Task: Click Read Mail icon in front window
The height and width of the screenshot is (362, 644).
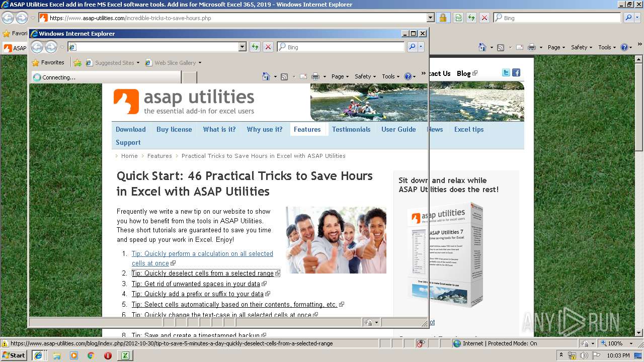Action: [x=303, y=76]
